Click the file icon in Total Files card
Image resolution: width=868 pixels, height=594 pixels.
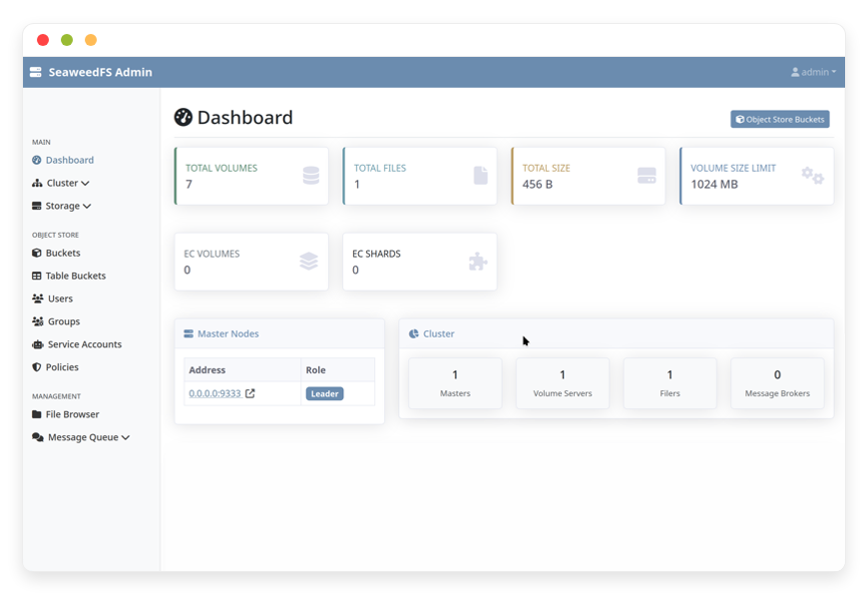(481, 176)
